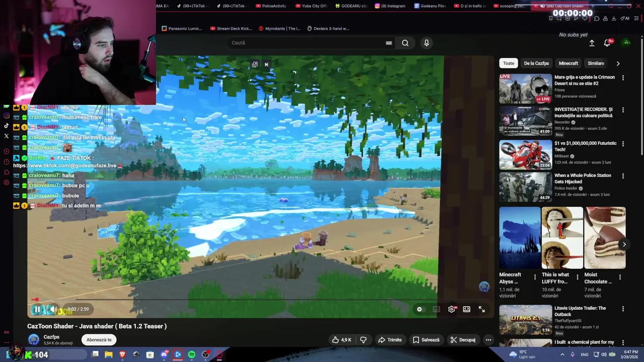644x362 pixels.
Task: Click the Trimite share button
Action: click(x=390, y=340)
